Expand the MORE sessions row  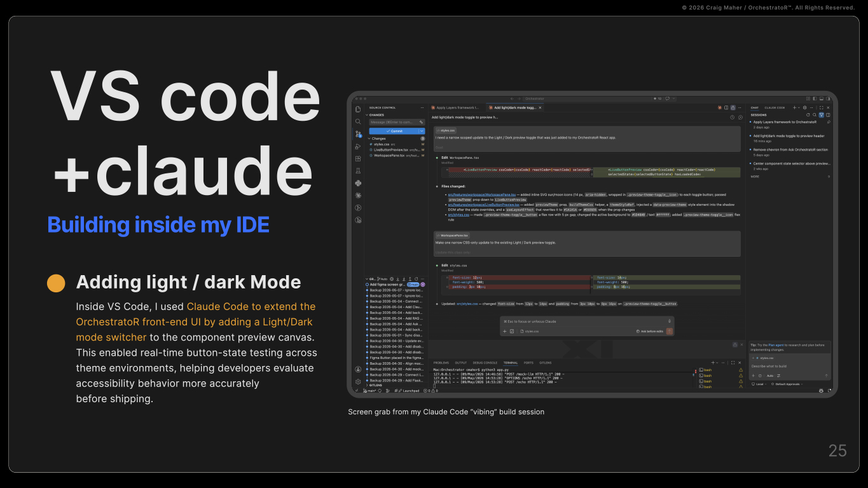790,177
